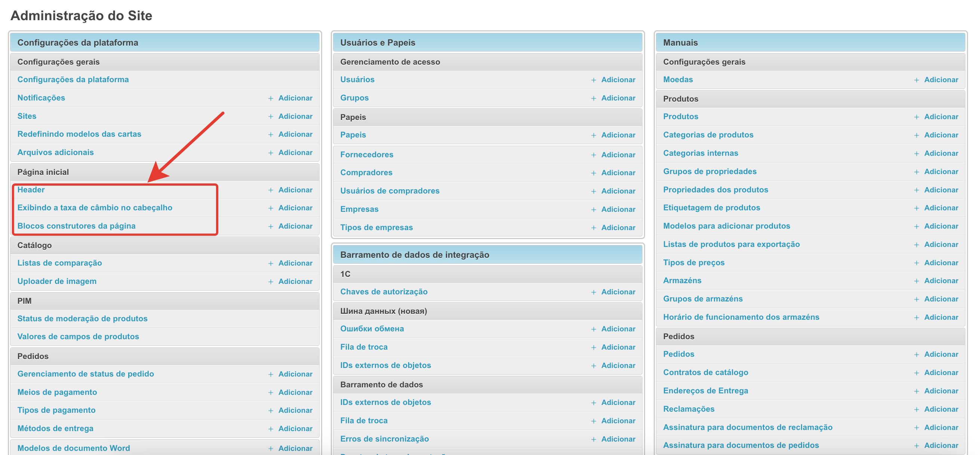Click the plus icon for Armazéns
Screen dimensions: 980x455
tap(916, 281)
